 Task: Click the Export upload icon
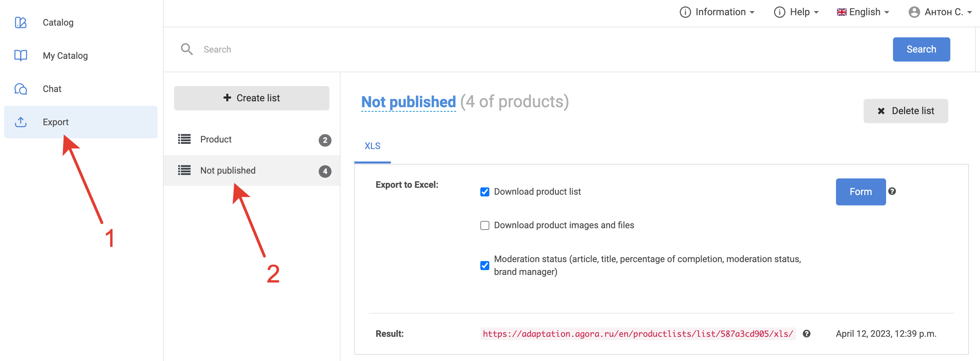pyautogui.click(x=20, y=122)
